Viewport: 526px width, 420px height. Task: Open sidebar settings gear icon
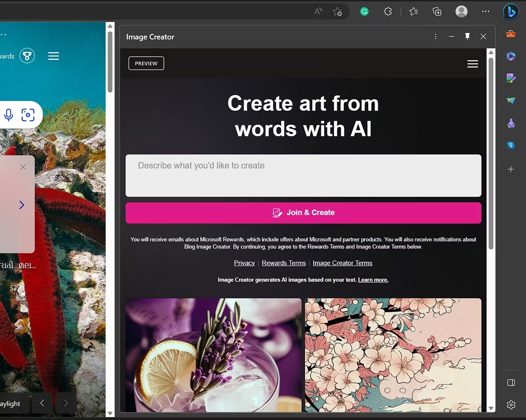511,405
